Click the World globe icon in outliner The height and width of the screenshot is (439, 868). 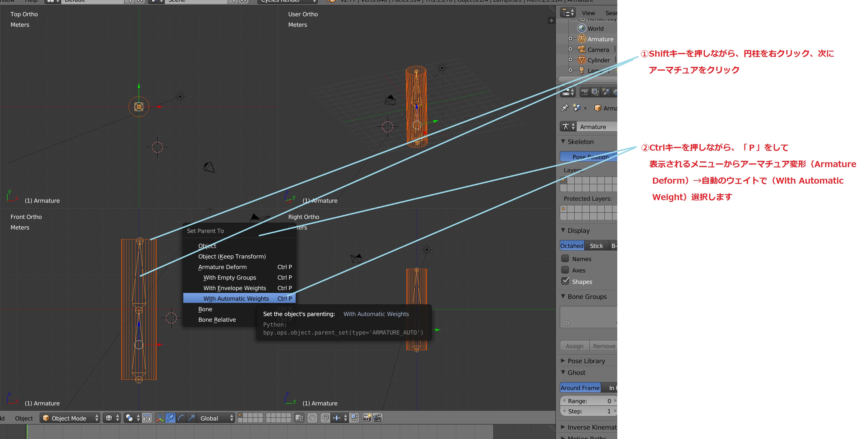pyautogui.click(x=582, y=28)
